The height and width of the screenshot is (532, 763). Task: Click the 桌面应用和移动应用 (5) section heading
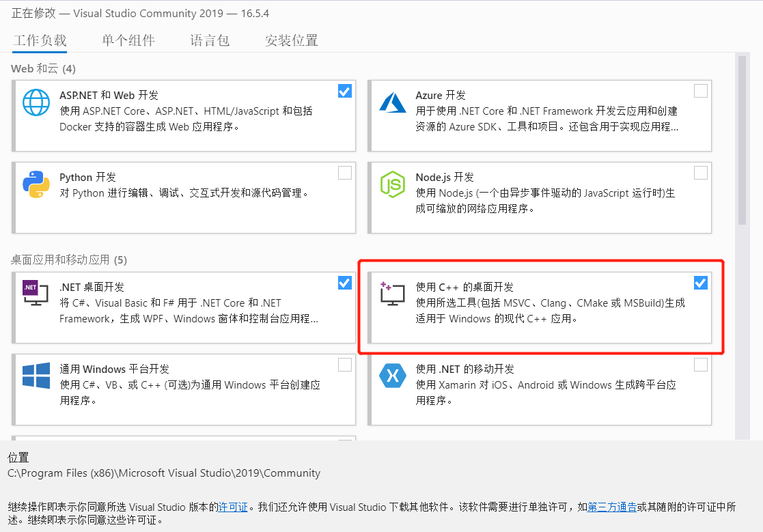[68, 260]
